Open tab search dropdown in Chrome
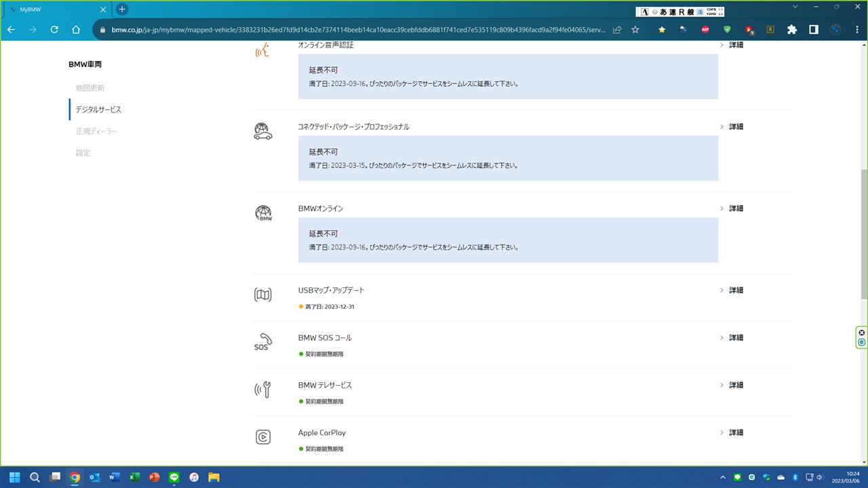The width and height of the screenshot is (868, 488). (796, 7)
